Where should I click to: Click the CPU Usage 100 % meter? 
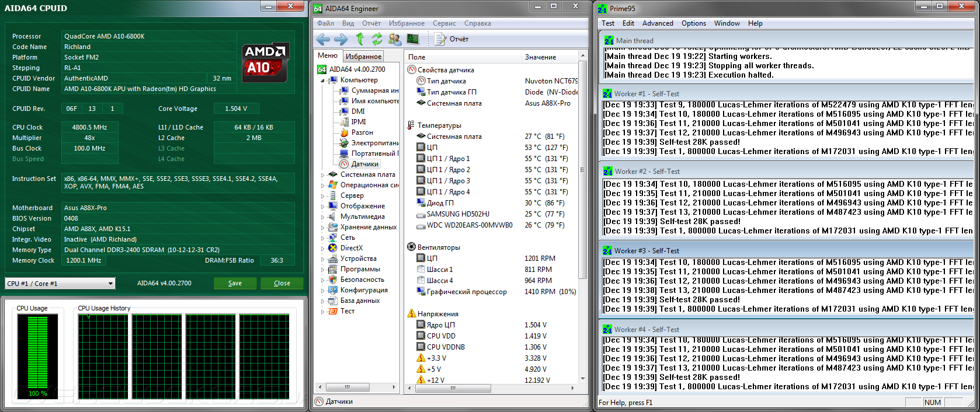point(38,356)
